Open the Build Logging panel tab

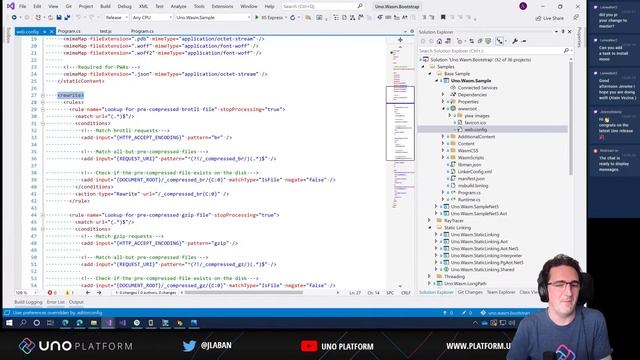(28, 302)
